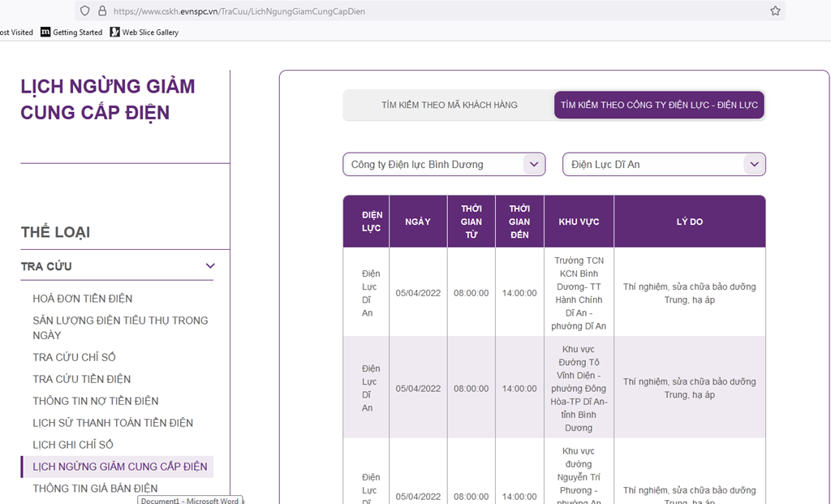831x504 pixels.
Task: Open Sản lượng điện tiêu thụ trong ngày
Action: (120, 328)
